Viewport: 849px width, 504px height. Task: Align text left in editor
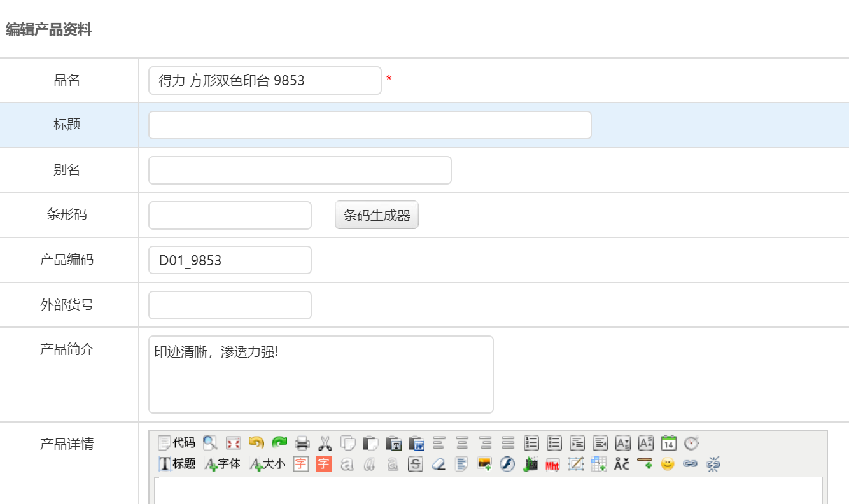click(439, 443)
